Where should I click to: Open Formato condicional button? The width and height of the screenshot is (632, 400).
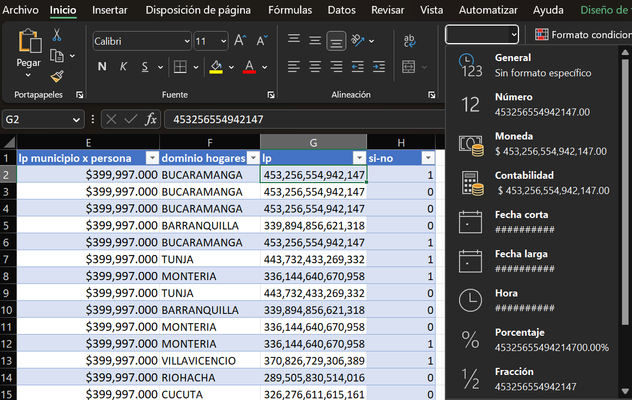[583, 35]
